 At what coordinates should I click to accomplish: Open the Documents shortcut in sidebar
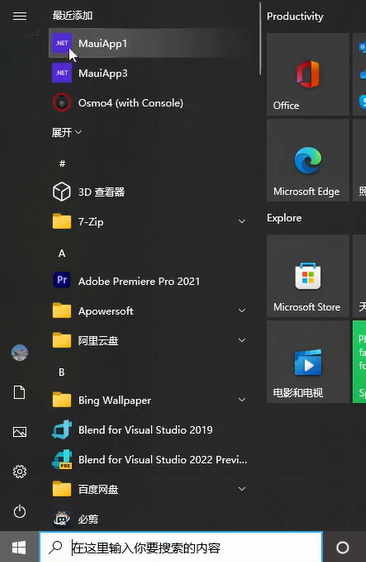coord(20,392)
